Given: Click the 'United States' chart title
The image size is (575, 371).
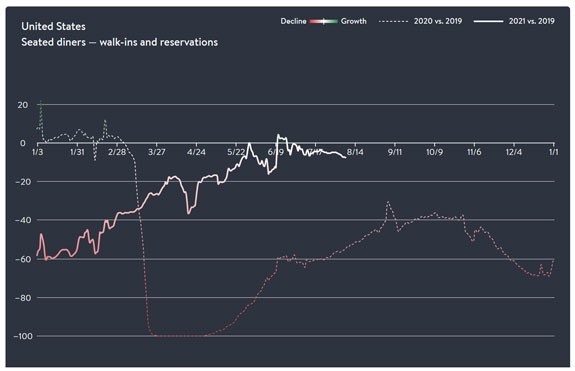Looking at the screenshot, I should [53, 26].
